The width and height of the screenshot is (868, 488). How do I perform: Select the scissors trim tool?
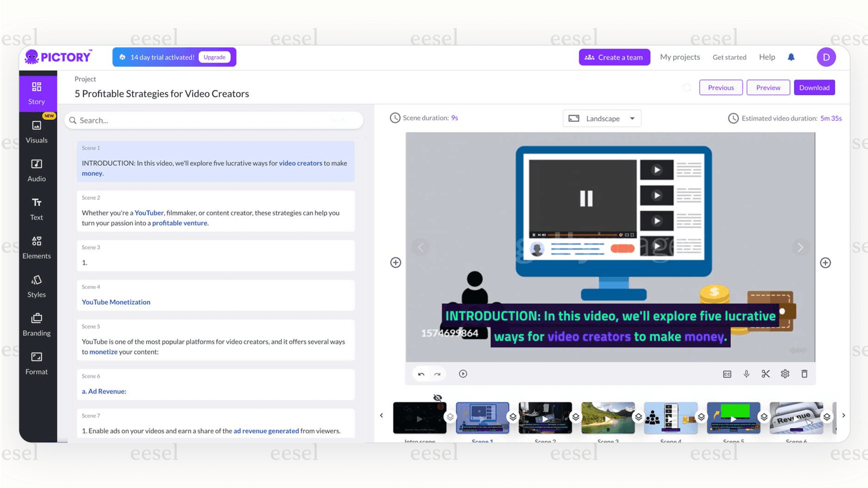[765, 373]
